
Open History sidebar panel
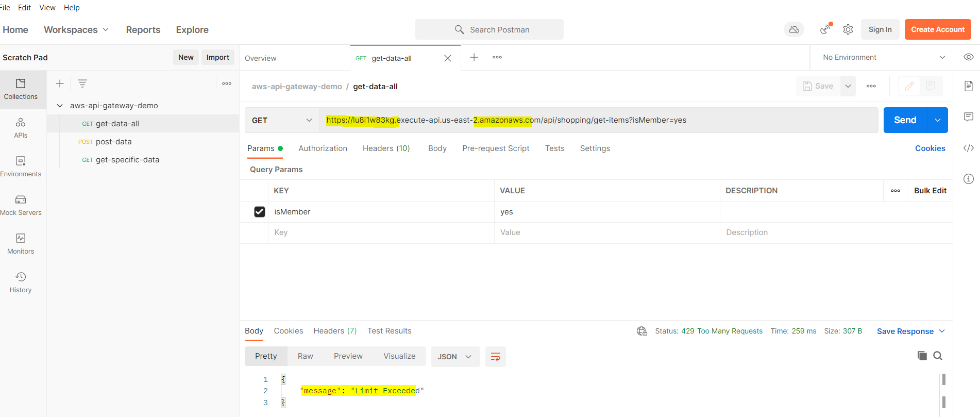point(21,282)
